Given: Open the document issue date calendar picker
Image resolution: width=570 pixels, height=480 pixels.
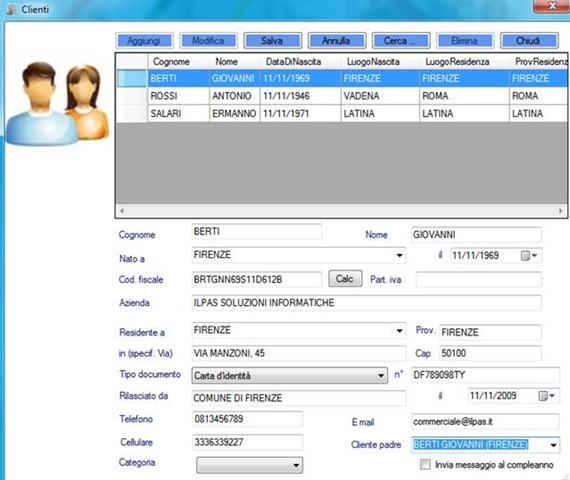Looking at the screenshot, I should (546, 396).
